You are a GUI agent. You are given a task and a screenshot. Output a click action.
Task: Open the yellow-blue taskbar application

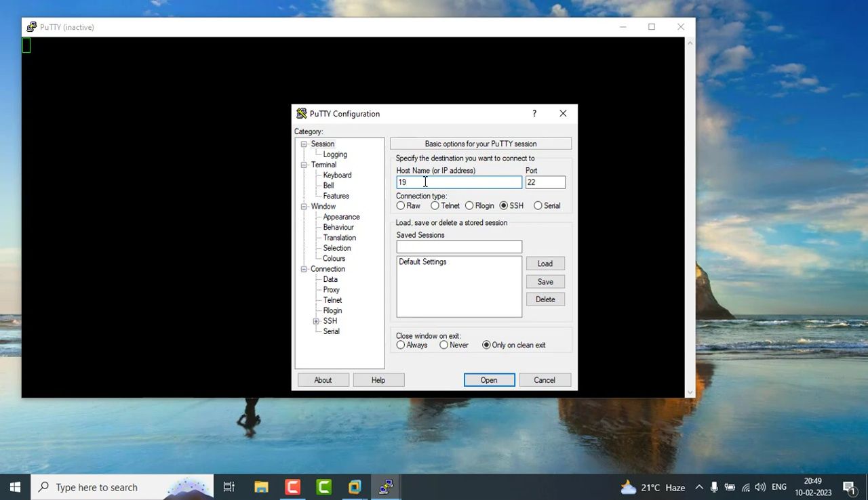pyautogui.click(x=355, y=487)
